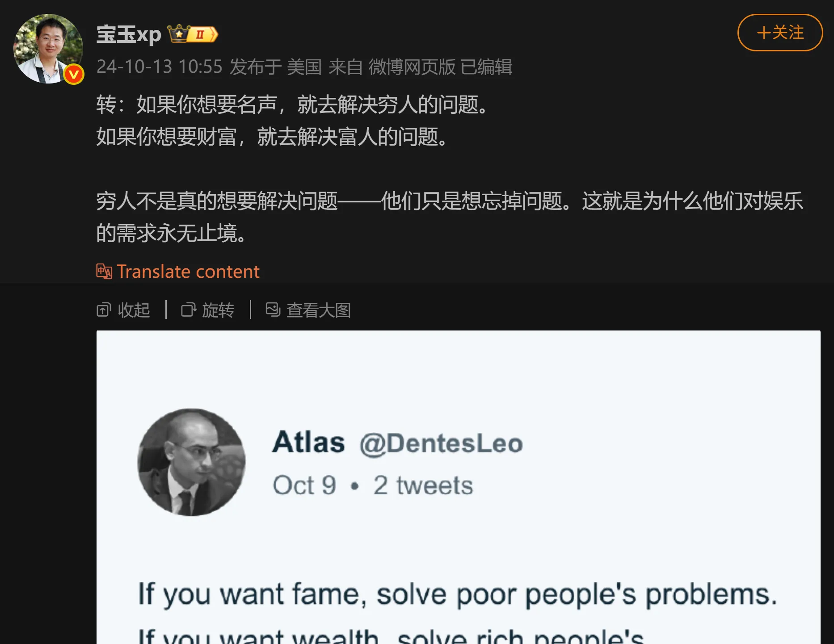The height and width of the screenshot is (644, 834).
Task: Click the 宝玉xp profile avatar
Action: click(x=48, y=49)
